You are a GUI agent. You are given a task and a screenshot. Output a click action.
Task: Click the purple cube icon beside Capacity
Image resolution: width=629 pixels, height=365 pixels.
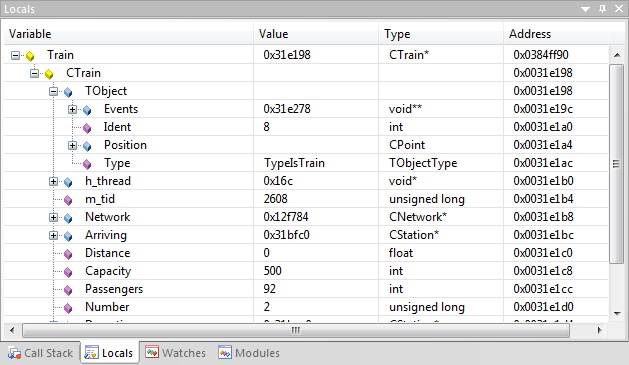68,272
